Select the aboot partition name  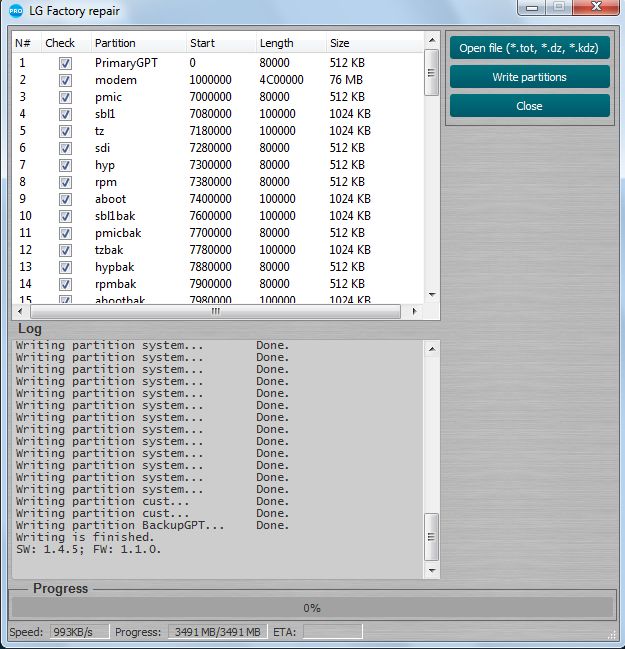[110, 199]
